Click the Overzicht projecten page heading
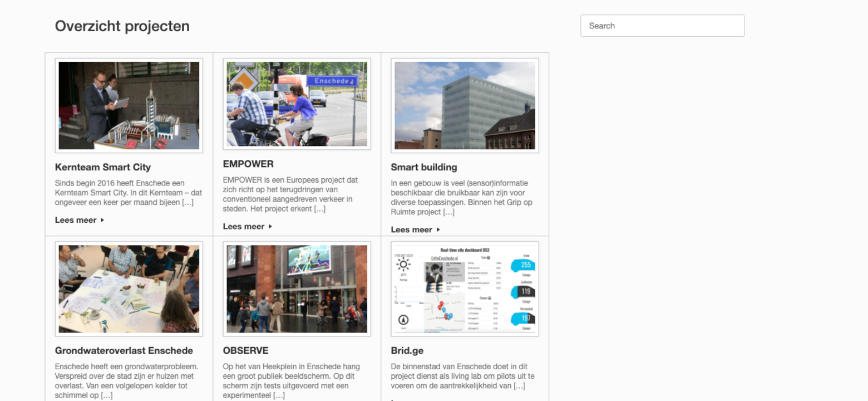 click(122, 26)
